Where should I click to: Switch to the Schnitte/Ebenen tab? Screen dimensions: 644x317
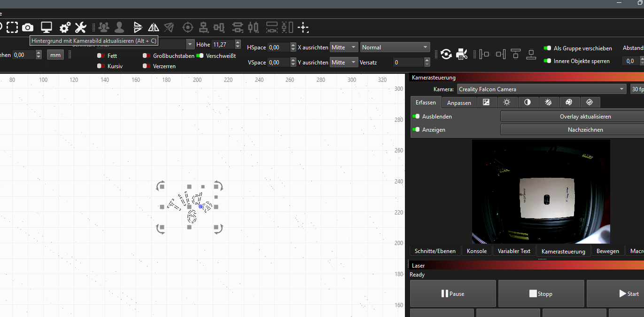pyautogui.click(x=435, y=251)
